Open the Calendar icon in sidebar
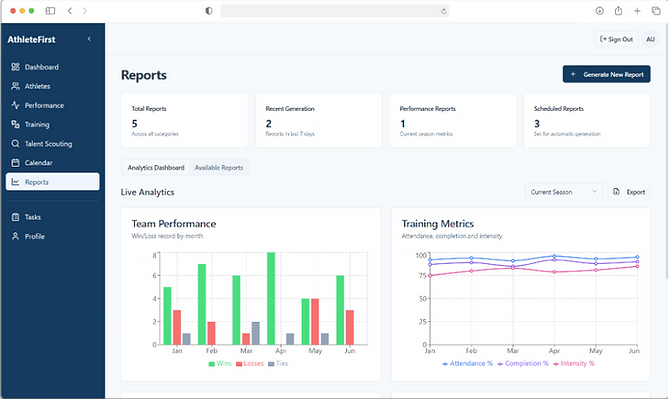This screenshot has height=399, width=668. [15, 163]
